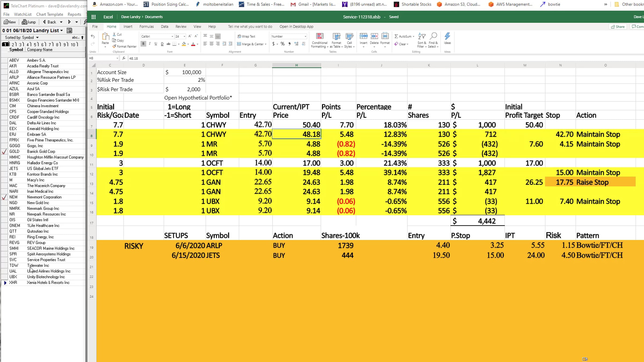The width and height of the screenshot is (644, 362).
Task: Switch to the Insert ribbon tab
Action: coord(128,27)
